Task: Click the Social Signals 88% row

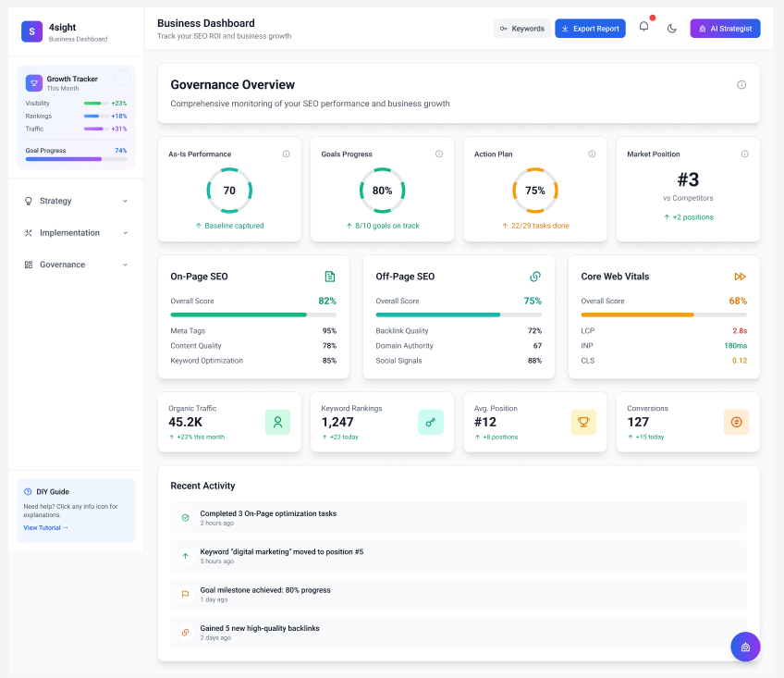Action: coord(459,360)
